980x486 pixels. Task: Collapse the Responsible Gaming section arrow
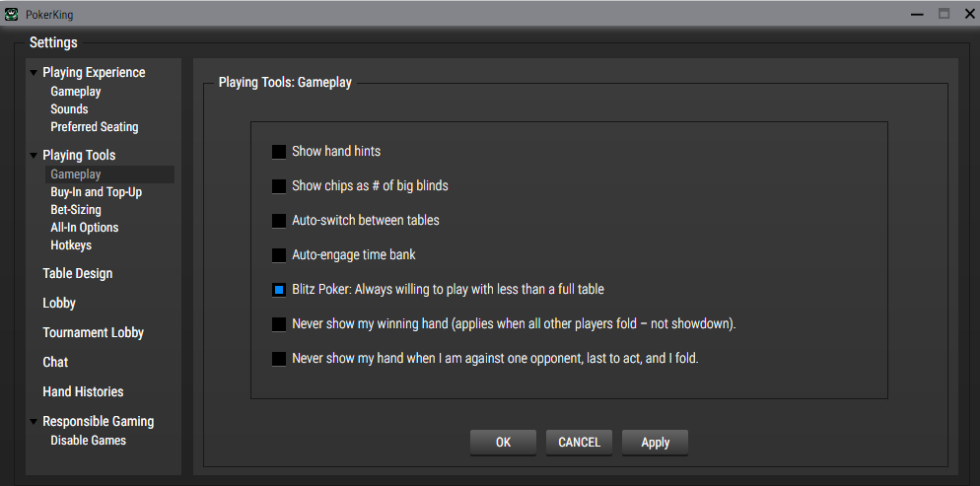35,422
